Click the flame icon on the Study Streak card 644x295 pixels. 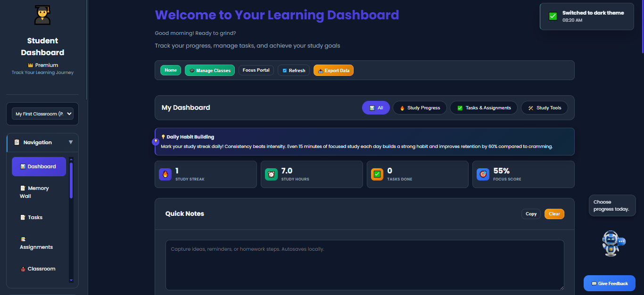pos(165,174)
